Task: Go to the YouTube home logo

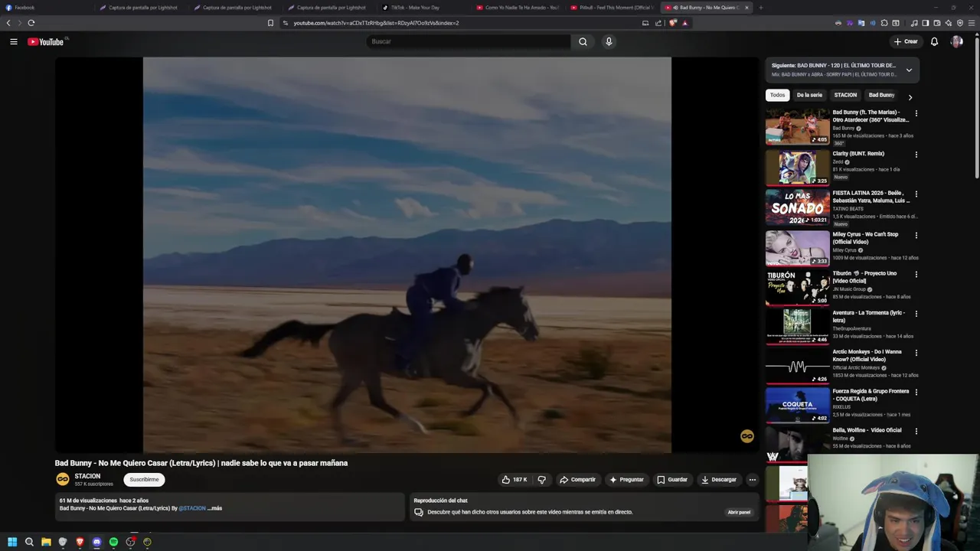Action: tap(46, 41)
